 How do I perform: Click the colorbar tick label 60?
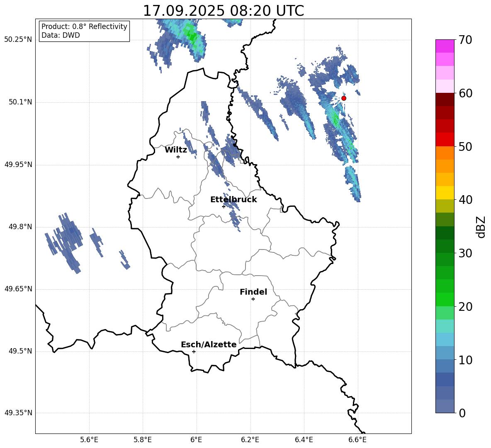tap(465, 93)
